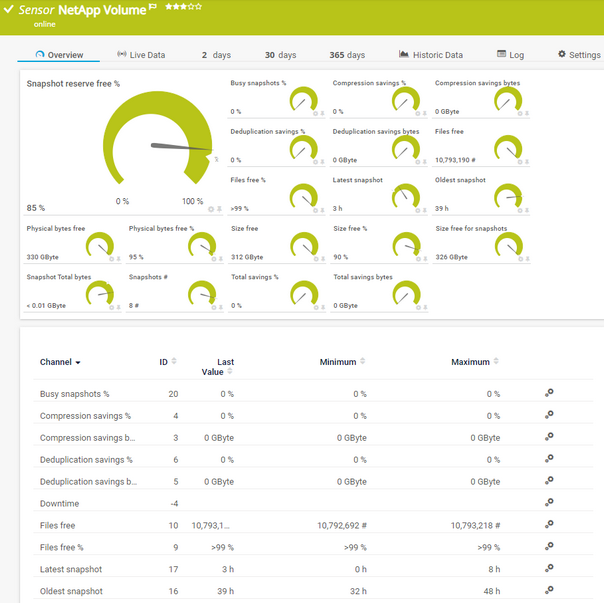Click the Size free for snapshots gauge dial
The image size is (604, 603).
coord(508,245)
